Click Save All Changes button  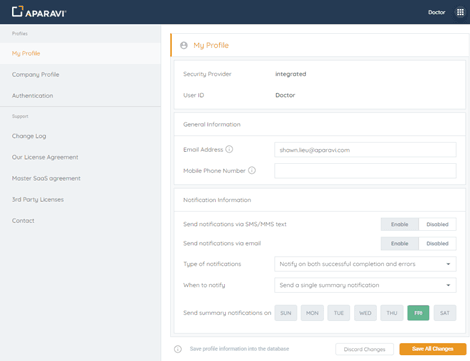coord(433,349)
